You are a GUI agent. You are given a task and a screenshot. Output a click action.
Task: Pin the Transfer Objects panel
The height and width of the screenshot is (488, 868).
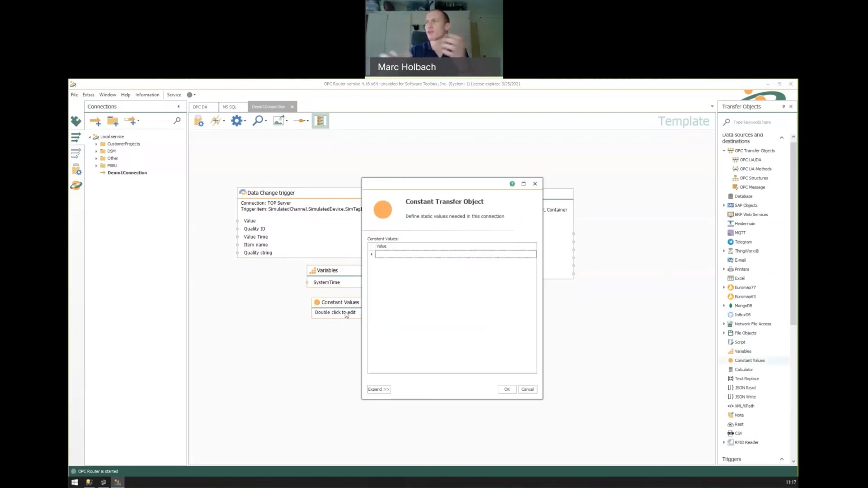click(x=783, y=107)
